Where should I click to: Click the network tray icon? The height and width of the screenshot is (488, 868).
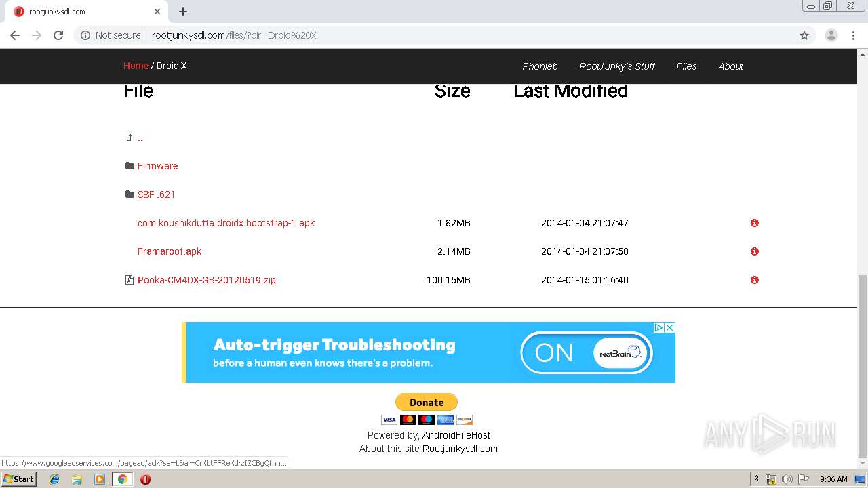coord(771,479)
